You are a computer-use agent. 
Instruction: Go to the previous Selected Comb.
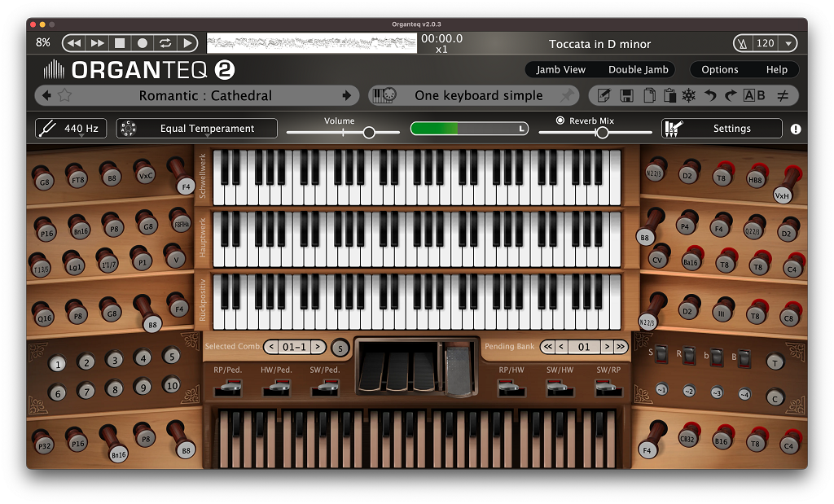pos(272,347)
